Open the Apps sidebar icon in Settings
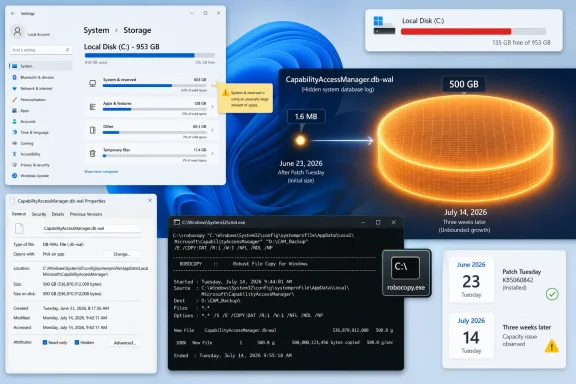Screen dimensions: 576x384 [15, 110]
